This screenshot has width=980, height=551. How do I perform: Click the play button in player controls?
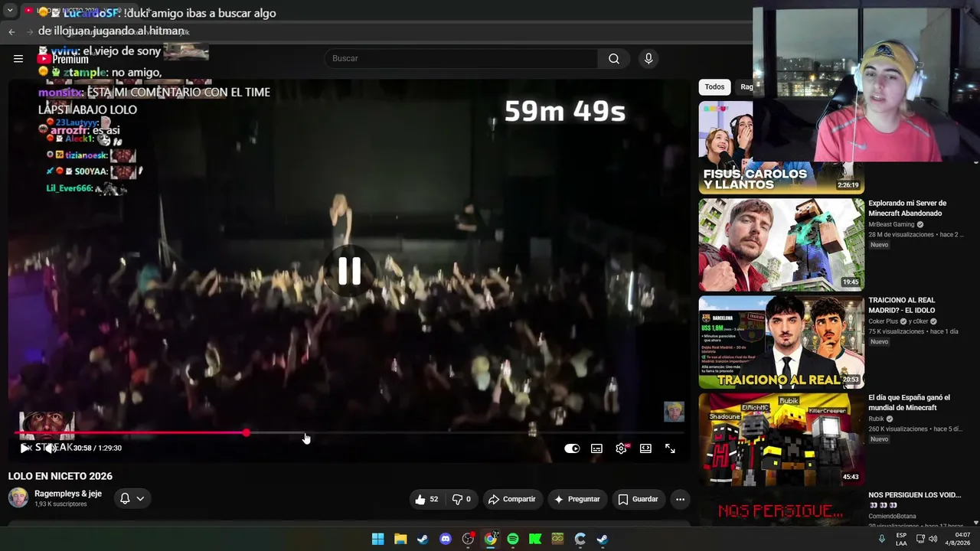pos(24,448)
